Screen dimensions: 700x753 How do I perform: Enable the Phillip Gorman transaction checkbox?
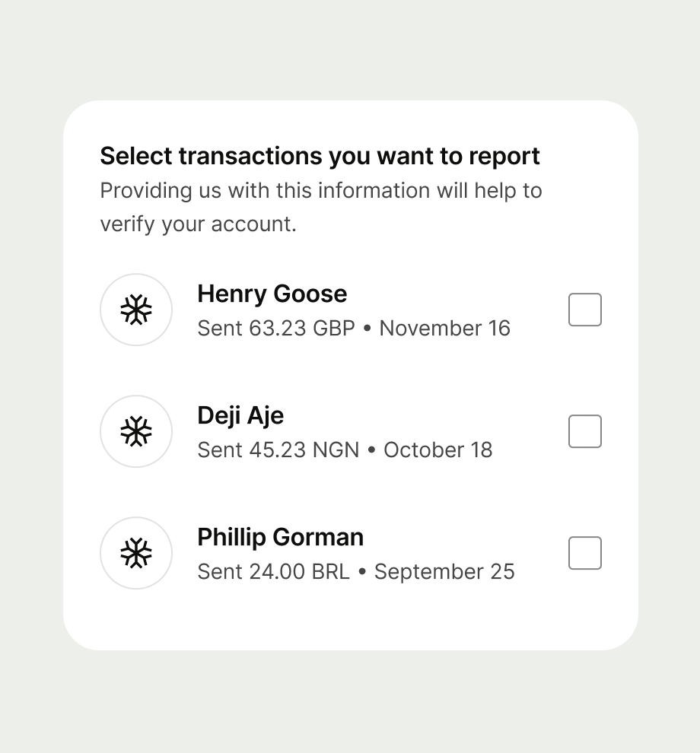point(585,553)
